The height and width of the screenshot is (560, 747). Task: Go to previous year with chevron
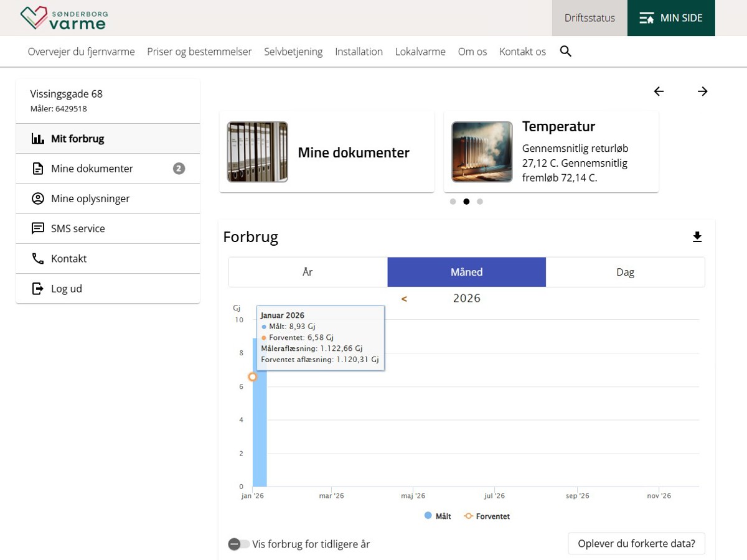pyautogui.click(x=404, y=299)
